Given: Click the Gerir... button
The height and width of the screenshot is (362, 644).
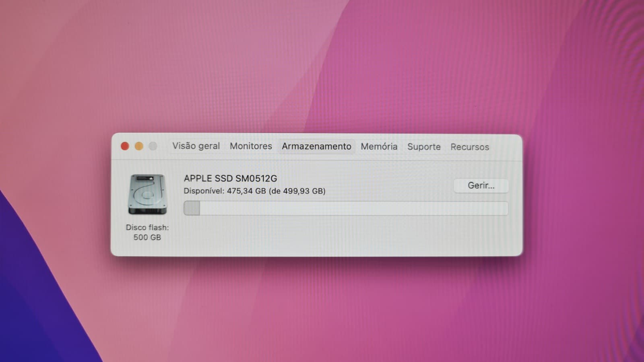Looking at the screenshot, I should click(481, 185).
